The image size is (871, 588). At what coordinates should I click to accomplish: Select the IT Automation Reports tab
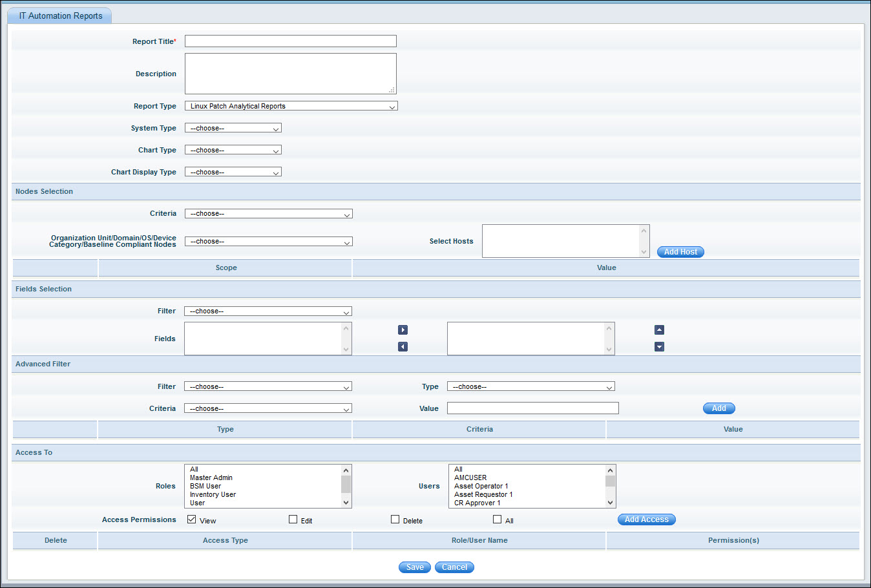click(x=60, y=16)
